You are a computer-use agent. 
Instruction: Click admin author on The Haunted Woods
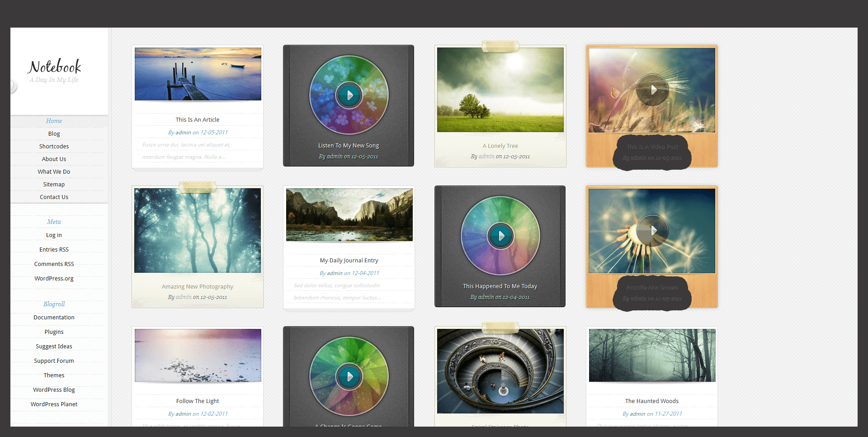(x=637, y=413)
